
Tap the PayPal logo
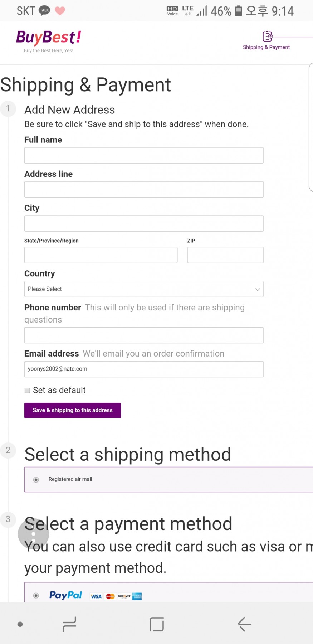tap(65, 595)
